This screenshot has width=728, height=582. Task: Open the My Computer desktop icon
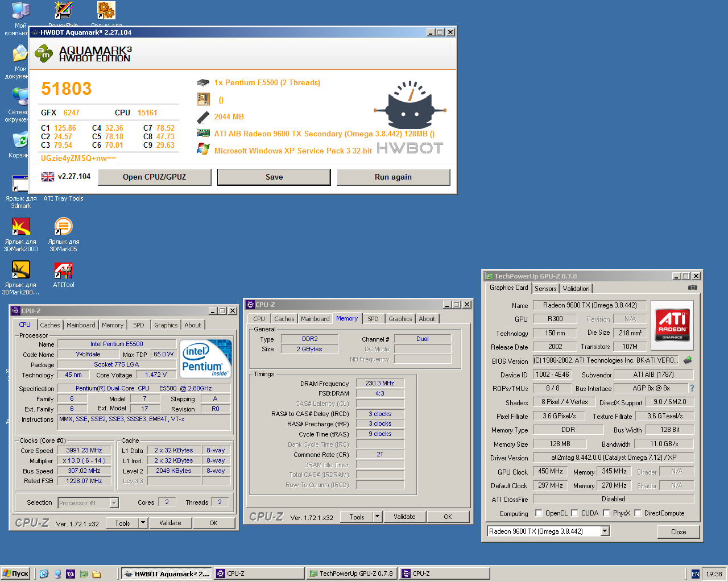(20, 11)
